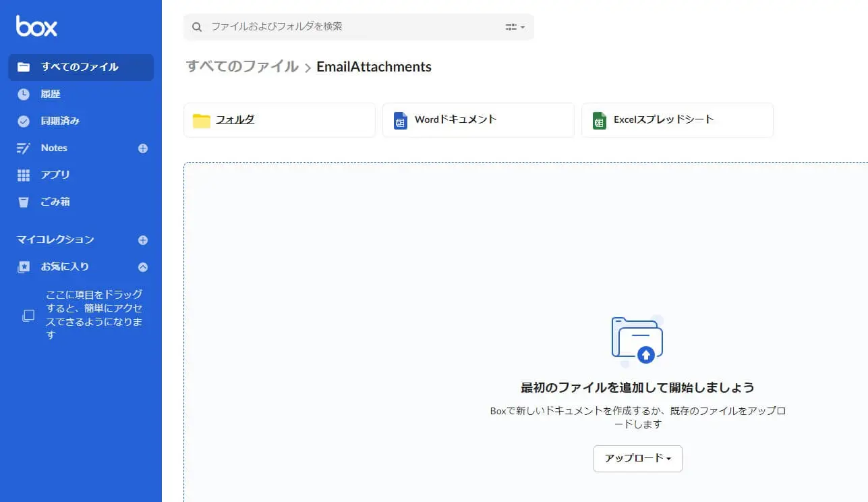Click the Excel spreadsheet icon

(x=600, y=121)
